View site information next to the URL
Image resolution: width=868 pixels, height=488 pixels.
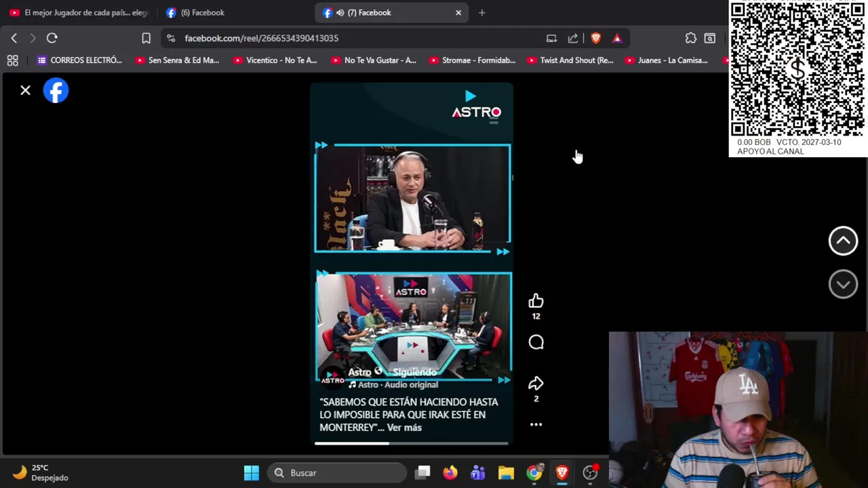tap(171, 38)
